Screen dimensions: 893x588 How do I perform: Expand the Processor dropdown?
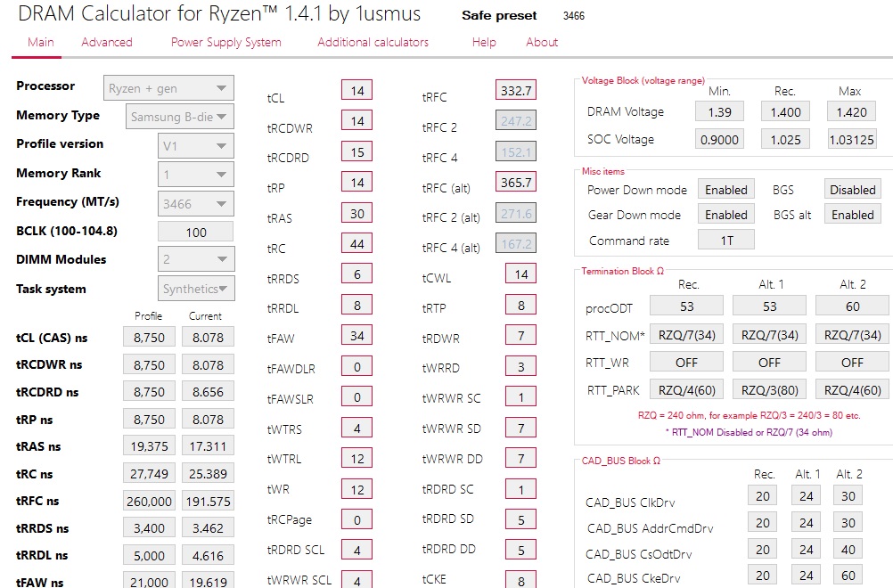coord(168,88)
